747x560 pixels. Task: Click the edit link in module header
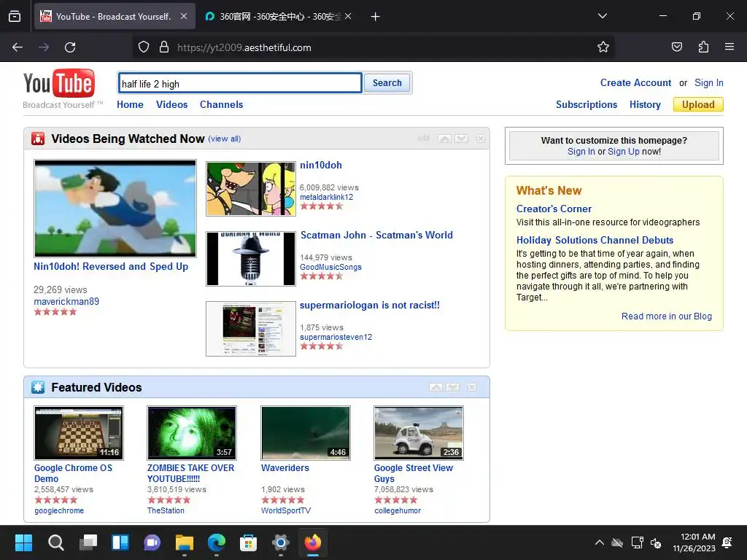(423, 138)
